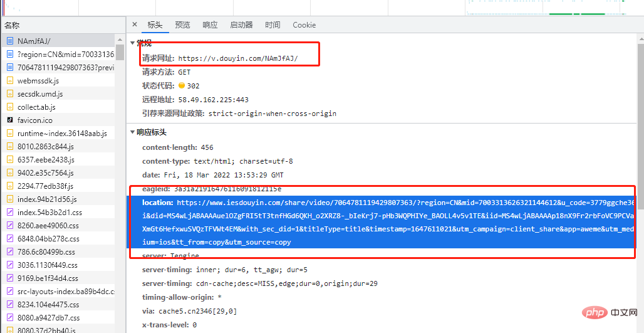
Task: Select 9402.e35c7564.js request
Action: (58, 172)
